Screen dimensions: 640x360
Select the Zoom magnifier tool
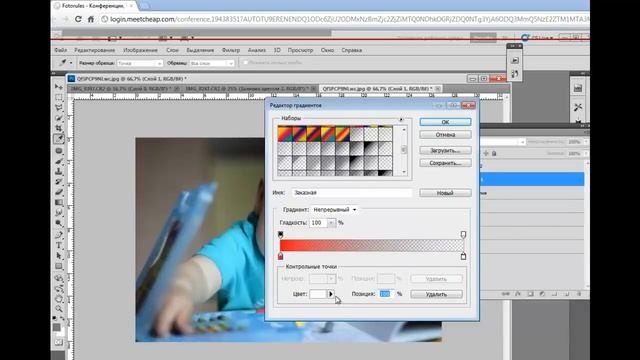tap(59, 309)
